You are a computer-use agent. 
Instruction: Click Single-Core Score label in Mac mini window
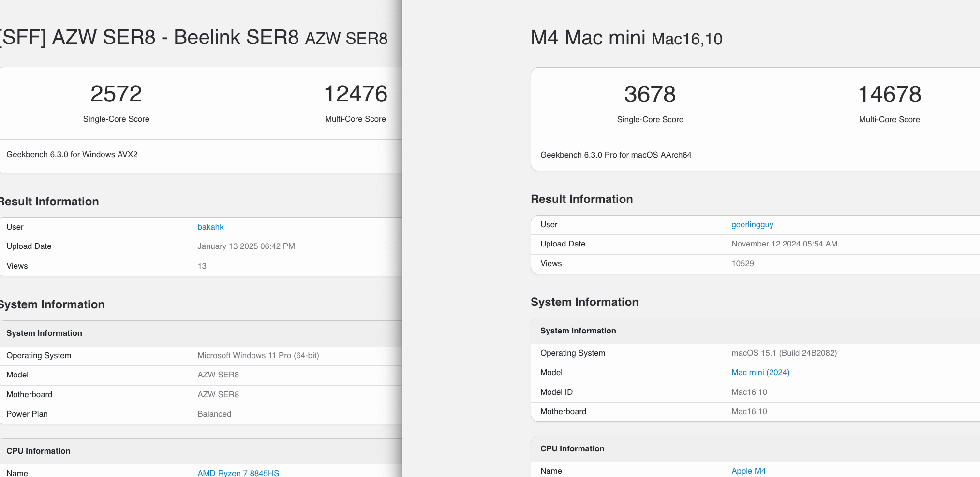(650, 119)
